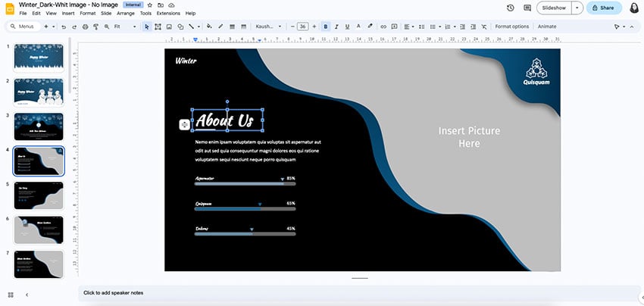
Task: Hide the menus with caret button
Action: (x=632, y=27)
